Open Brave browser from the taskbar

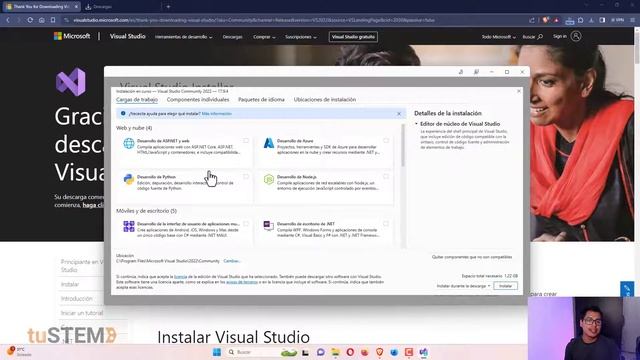point(379,352)
